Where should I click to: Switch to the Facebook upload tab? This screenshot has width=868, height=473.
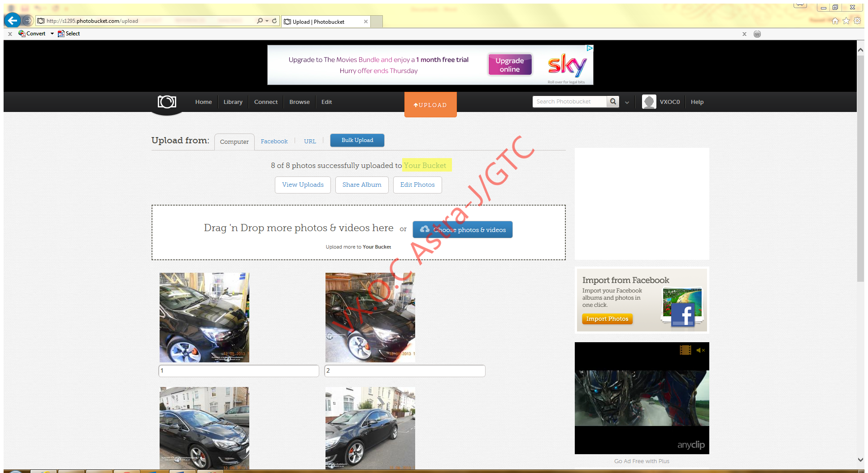(x=274, y=141)
